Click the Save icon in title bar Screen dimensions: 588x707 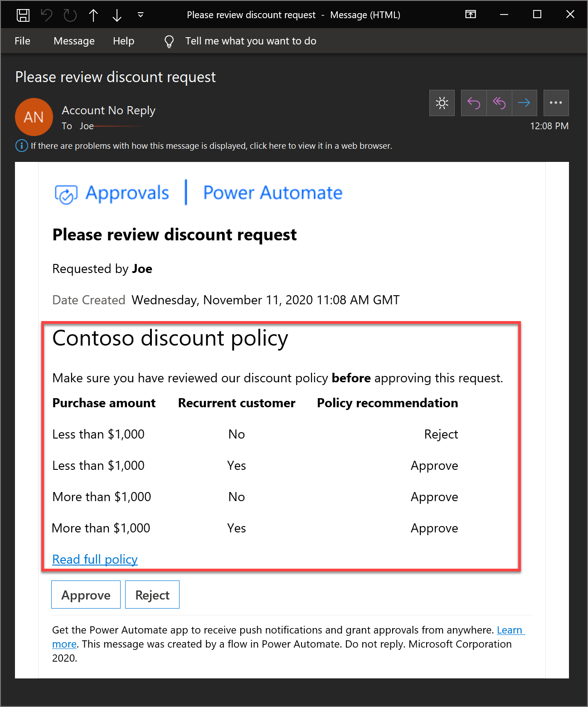[23, 15]
